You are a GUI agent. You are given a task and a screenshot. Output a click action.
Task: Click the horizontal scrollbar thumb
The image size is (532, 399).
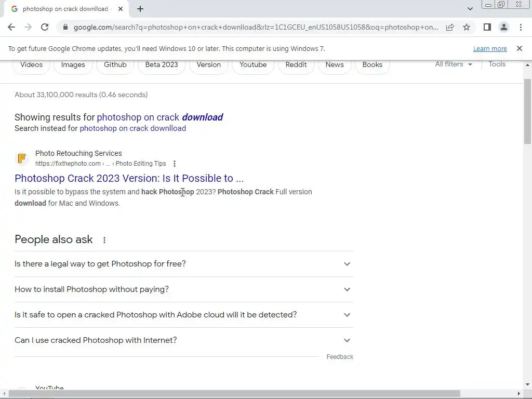point(234,394)
